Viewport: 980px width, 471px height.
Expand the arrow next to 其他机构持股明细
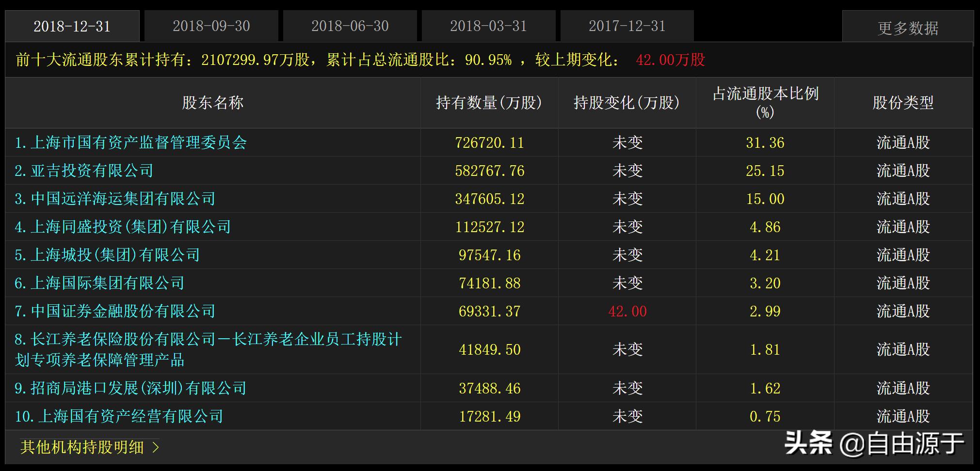156,447
